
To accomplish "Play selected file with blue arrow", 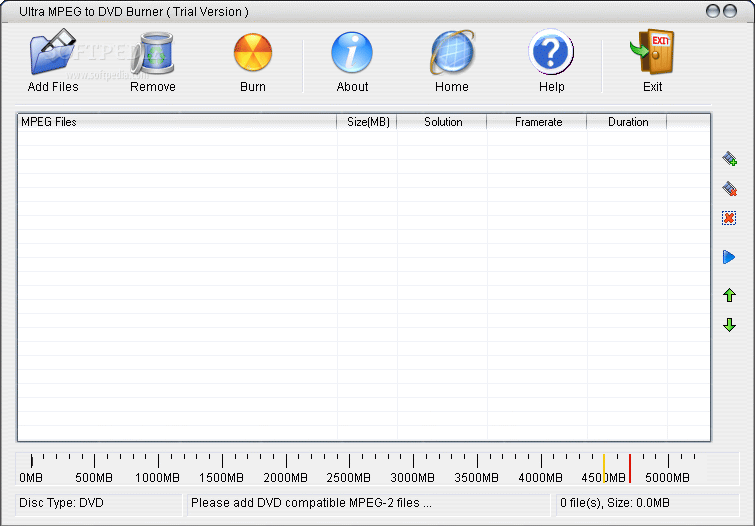I will tap(729, 257).
